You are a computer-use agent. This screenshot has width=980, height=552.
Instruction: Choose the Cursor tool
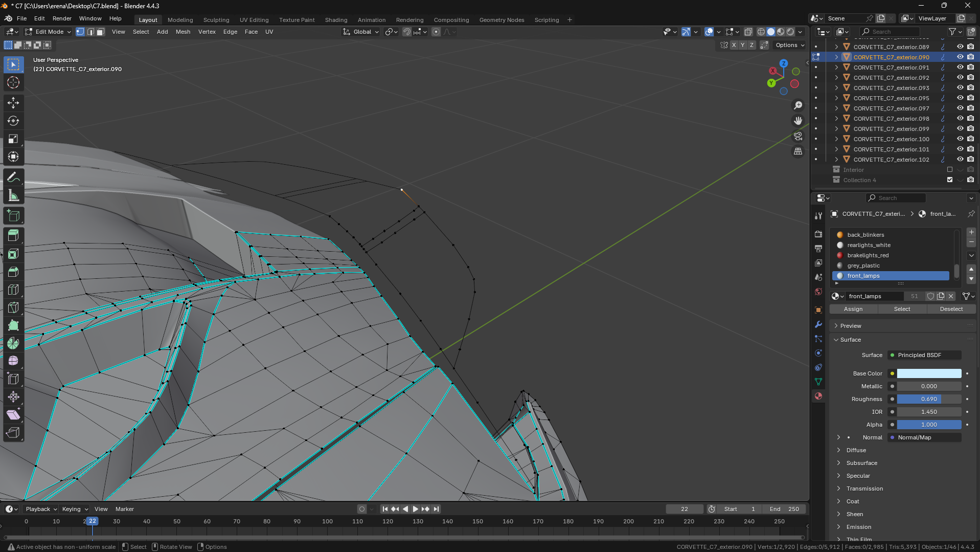13,82
